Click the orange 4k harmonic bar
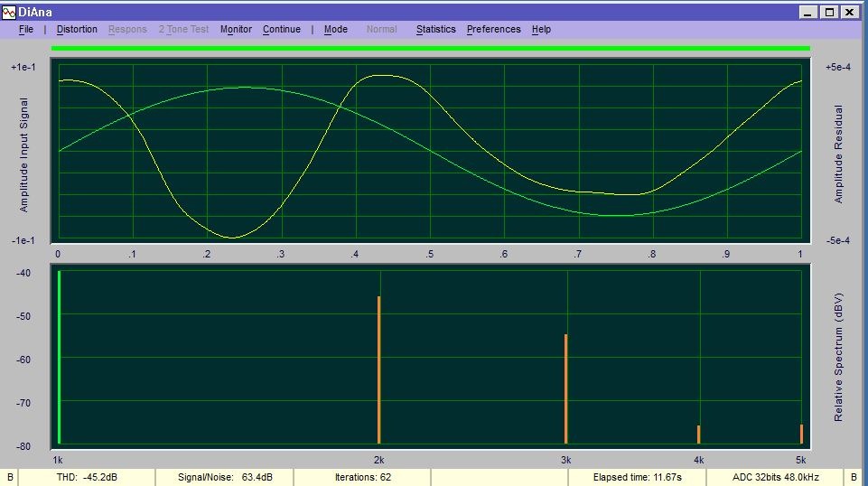The width and height of the screenshot is (868, 486). pyautogui.click(x=698, y=435)
